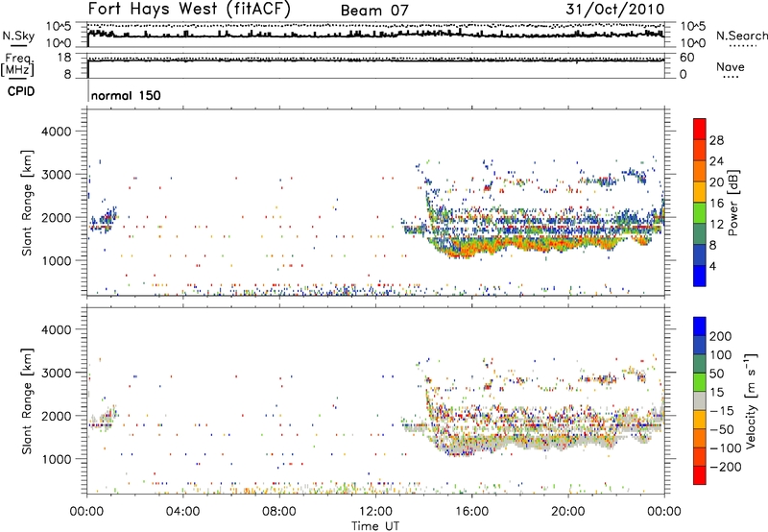Click the "Nave" legend label
Viewport: 768px width, 532px height.
click(730, 66)
